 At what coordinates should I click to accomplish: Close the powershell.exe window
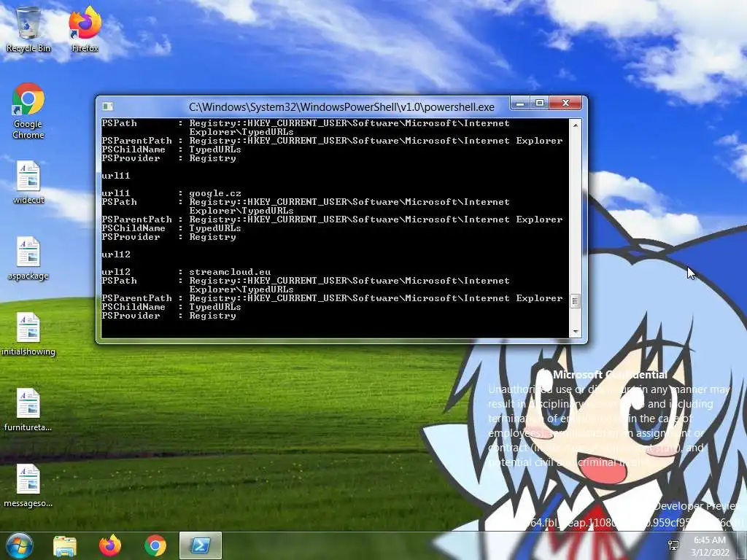pos(565,104)
